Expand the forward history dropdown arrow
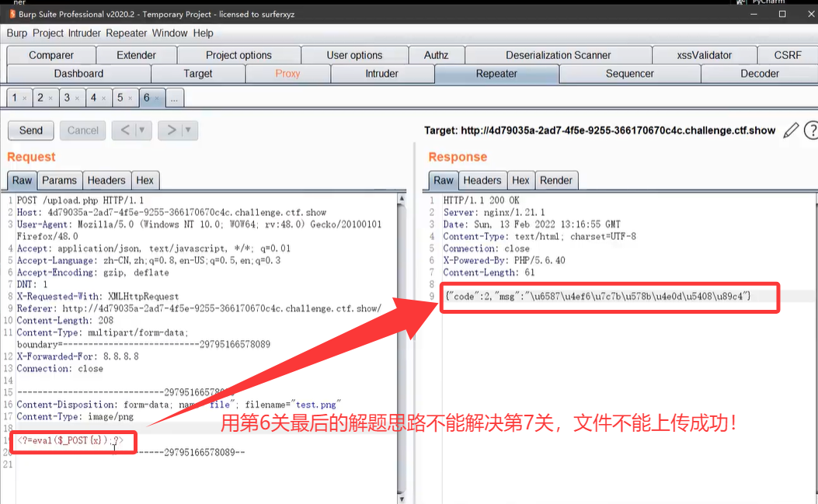 pos(188,130)
